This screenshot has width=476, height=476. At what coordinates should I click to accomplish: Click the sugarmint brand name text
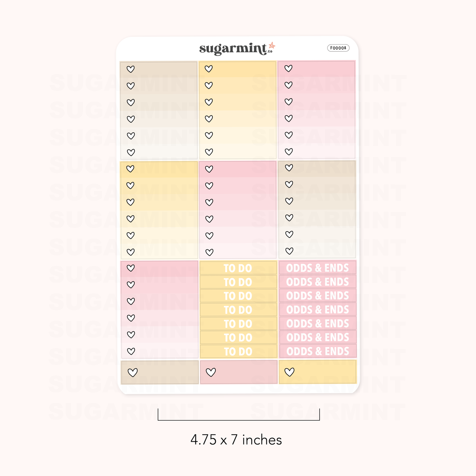pos(233,49)
